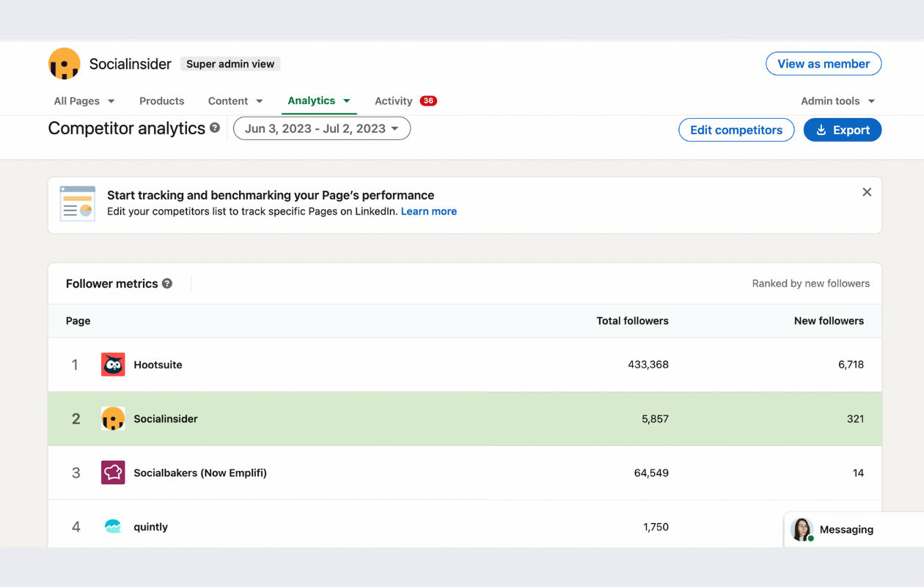Expand the Analytics dropdown tab
924x587 pixels.
[319, 101]
